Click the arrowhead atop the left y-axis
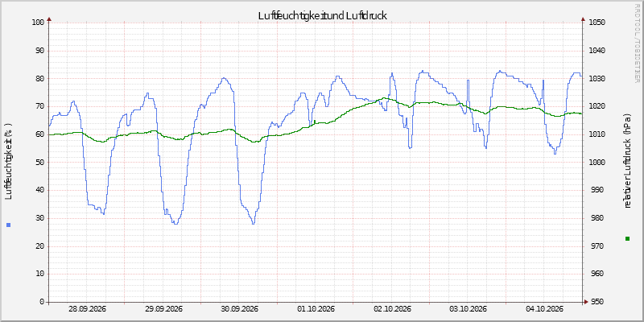 click(49, 19)
